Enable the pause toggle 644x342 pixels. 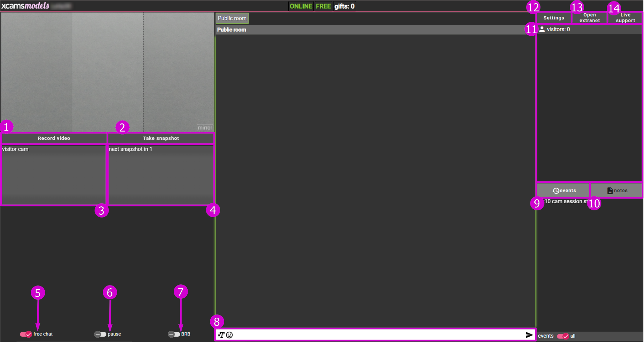coord(100,334)
